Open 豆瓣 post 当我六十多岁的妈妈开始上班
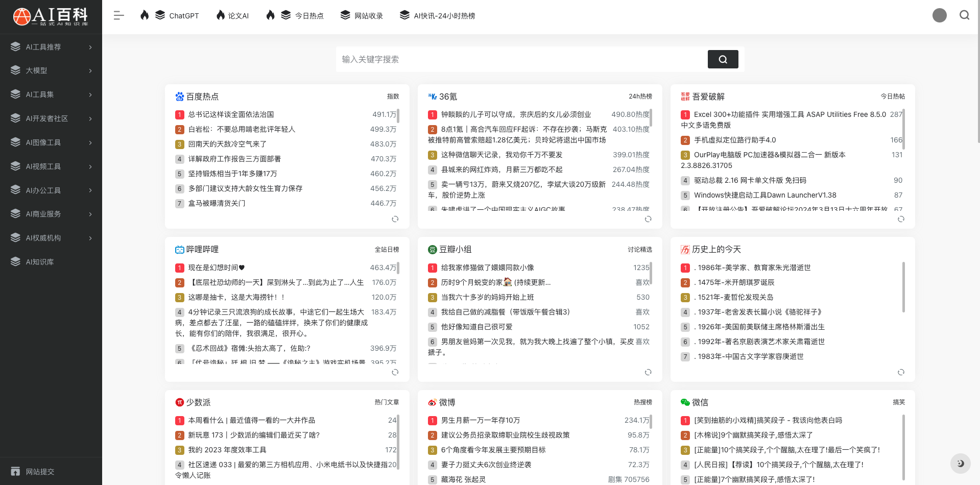The width and height of the screenshot is (980, 485). (x=487, y=297)
